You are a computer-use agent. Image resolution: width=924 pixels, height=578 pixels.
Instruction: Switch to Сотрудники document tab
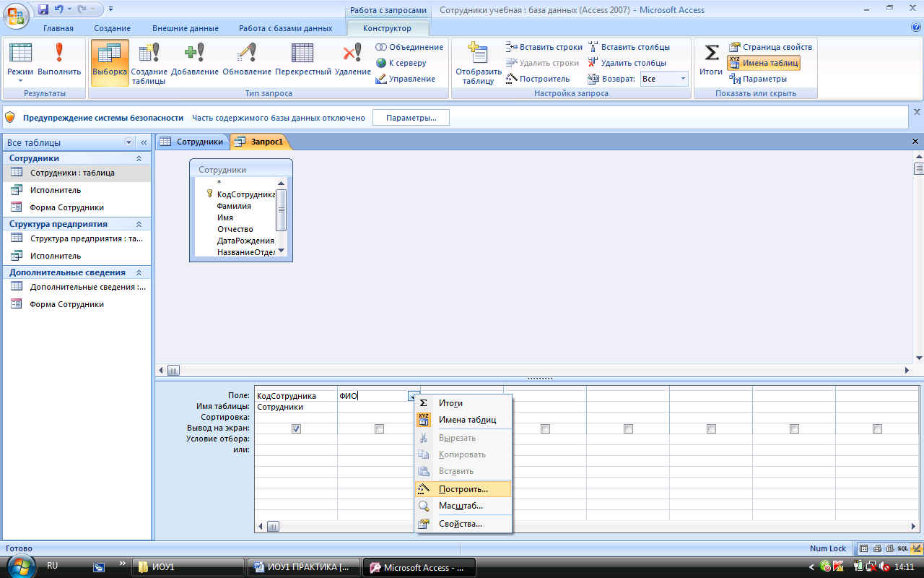(192, 142)
